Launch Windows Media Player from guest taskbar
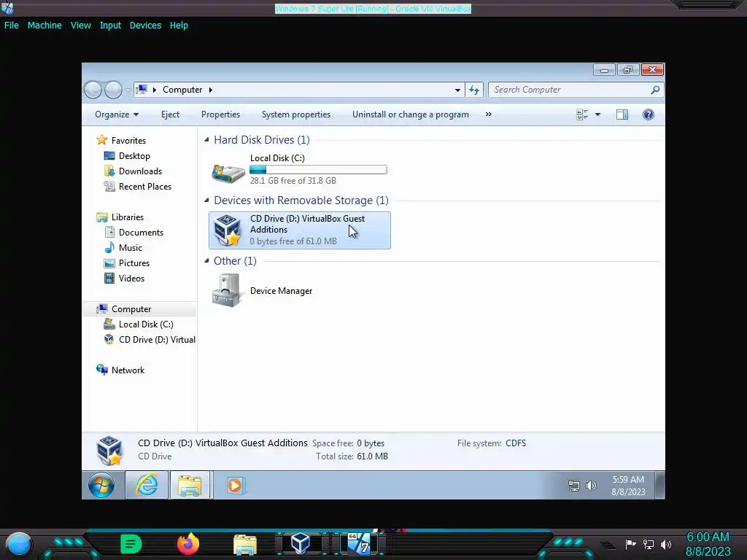 236,485
